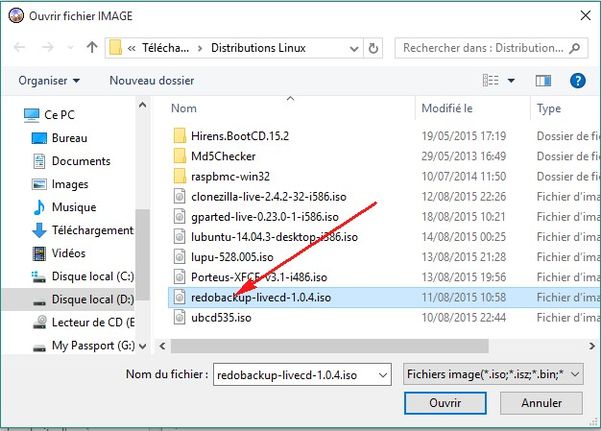
Task: Toggle the preview pane icon
Action: pyautogui.click(x=543, y=81)
